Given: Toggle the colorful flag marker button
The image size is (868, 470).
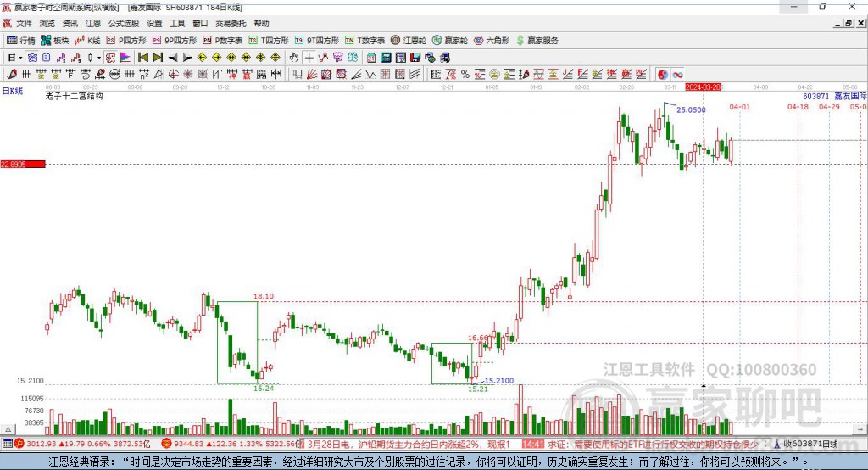Looking at the screenshot, I should coord(125,58).
